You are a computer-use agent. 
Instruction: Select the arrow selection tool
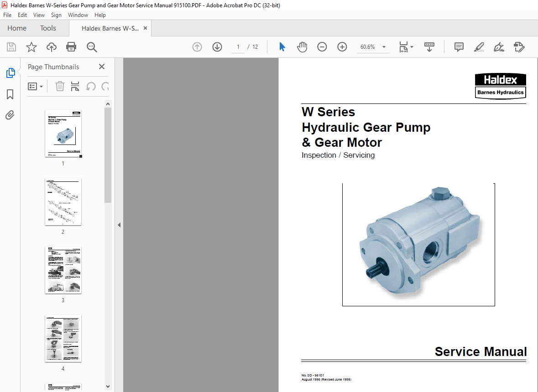click(282, 47)
